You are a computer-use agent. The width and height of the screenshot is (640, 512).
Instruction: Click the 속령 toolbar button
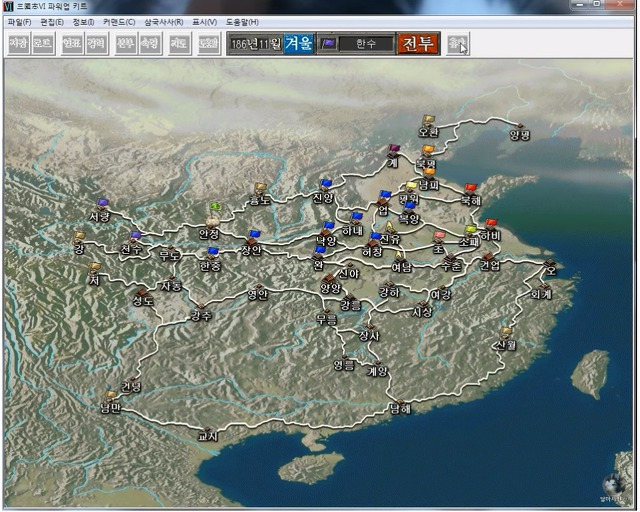(150, 43)
